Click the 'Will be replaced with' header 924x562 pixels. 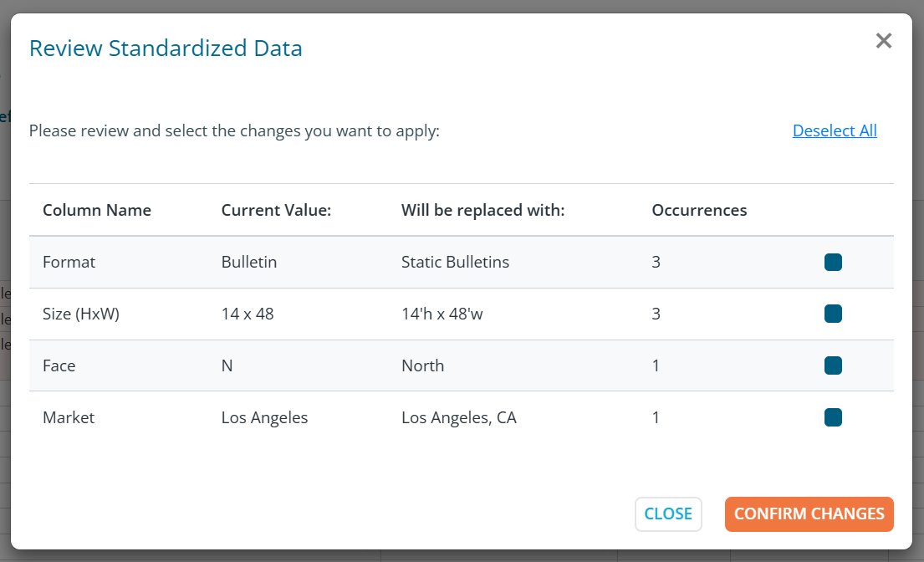coord(482,210)
